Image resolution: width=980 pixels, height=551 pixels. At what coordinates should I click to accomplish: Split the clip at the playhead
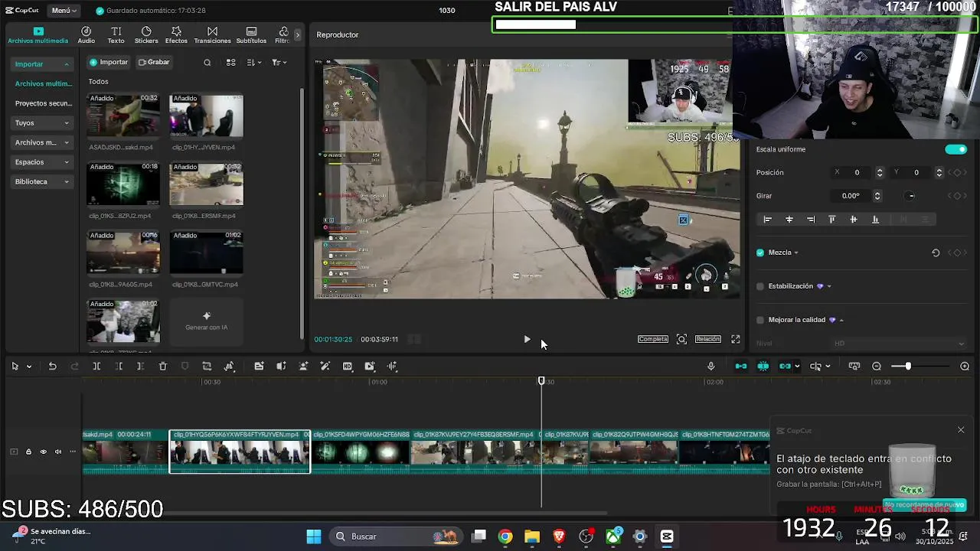[x=96, y=367]
